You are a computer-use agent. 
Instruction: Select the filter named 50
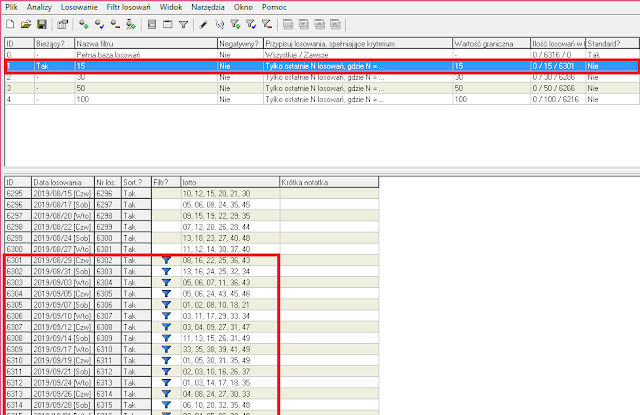click(x=322, y=88)
